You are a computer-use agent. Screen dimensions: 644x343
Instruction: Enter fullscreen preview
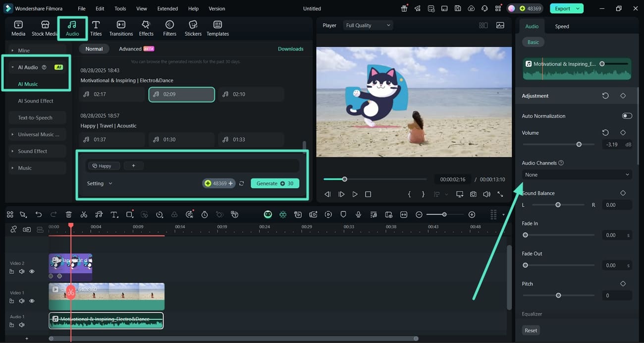click(x=500, y=194)
